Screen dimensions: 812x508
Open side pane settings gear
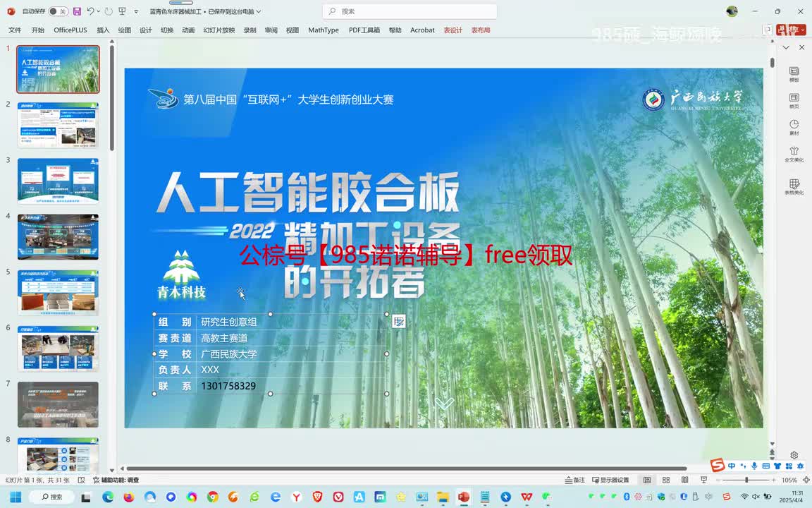pos(794,455)
